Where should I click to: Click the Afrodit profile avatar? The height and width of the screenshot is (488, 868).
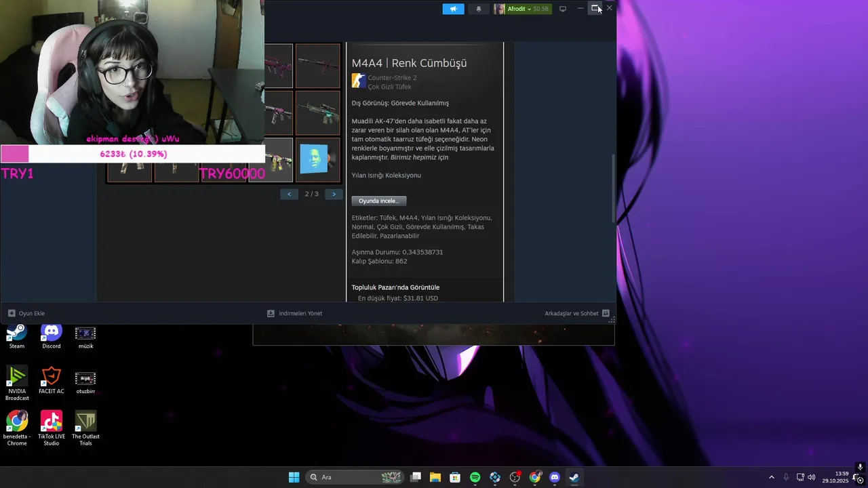[500, 9]
